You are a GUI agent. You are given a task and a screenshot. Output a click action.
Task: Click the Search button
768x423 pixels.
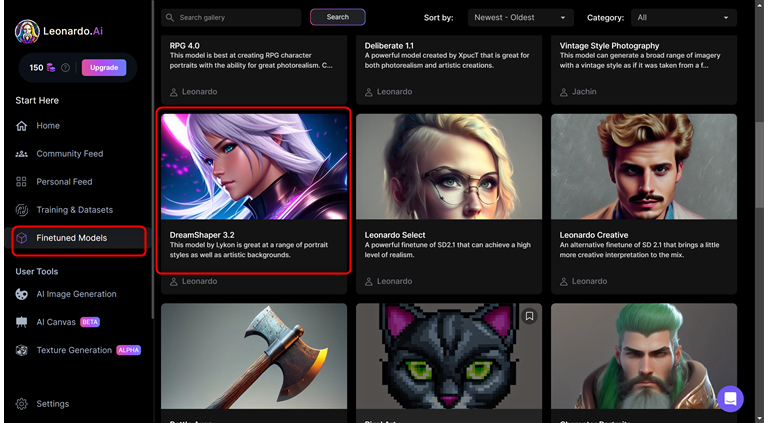coord(337,17)
